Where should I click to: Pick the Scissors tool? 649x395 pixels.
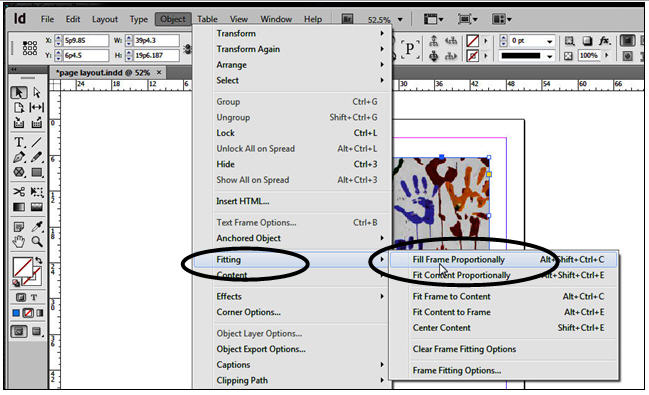(19, 192)
